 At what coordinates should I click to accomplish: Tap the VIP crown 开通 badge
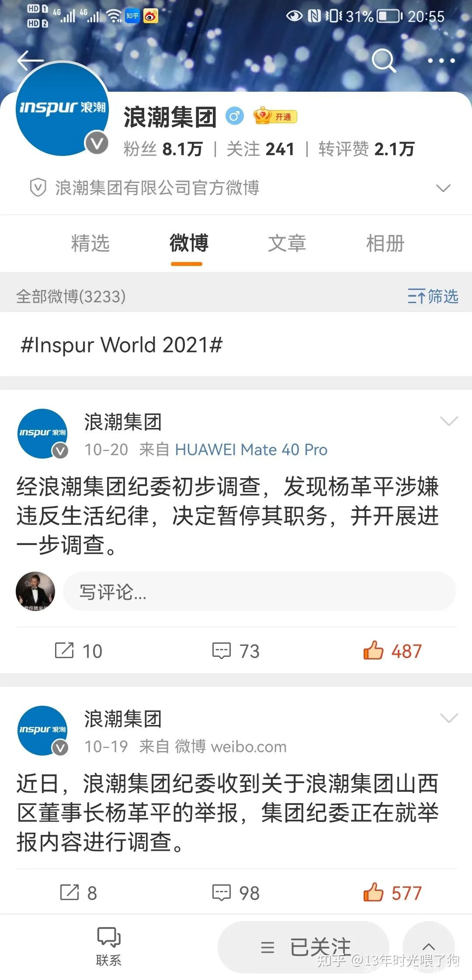coord(275,116)
